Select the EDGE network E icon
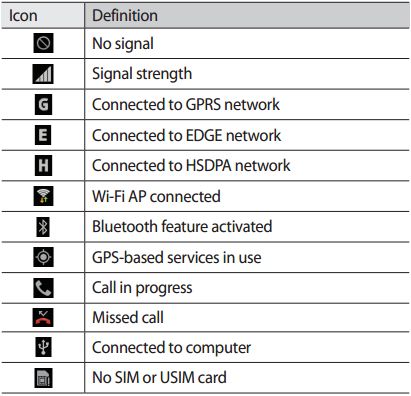The width and height of the screenshot is (411, 396). coord(43,135)
